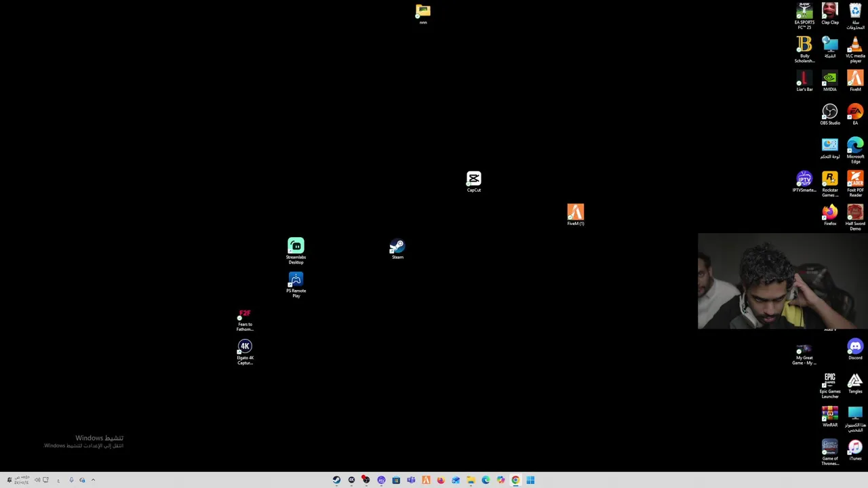Open the Bully Scholarship shortcut
Viewport: 868px width, 488px height.
point(804,49)
